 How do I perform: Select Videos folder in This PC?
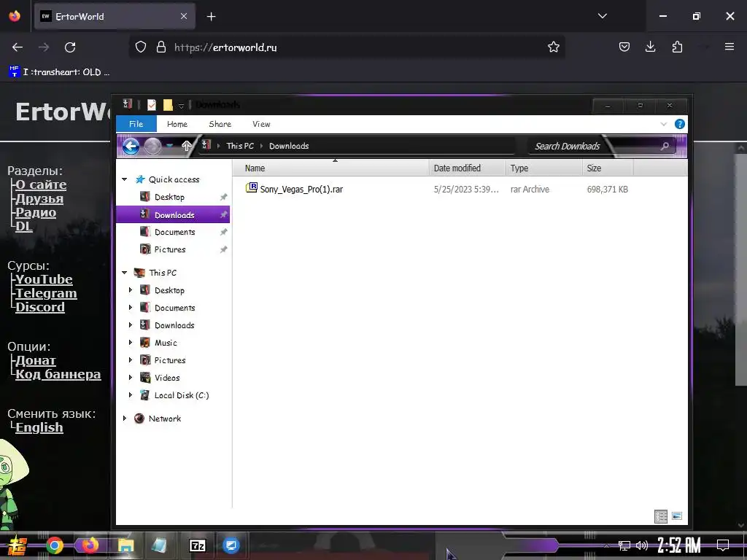click(167, 378)
